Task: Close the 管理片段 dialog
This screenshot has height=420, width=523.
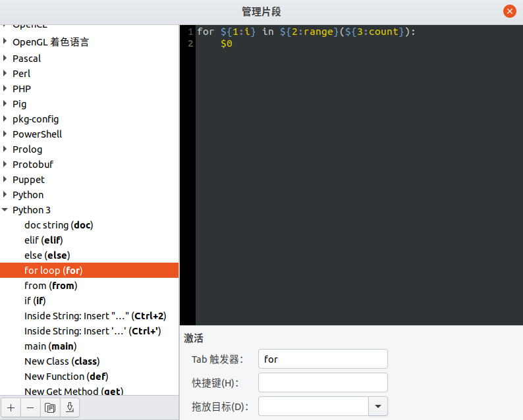Action: [509, 11]
